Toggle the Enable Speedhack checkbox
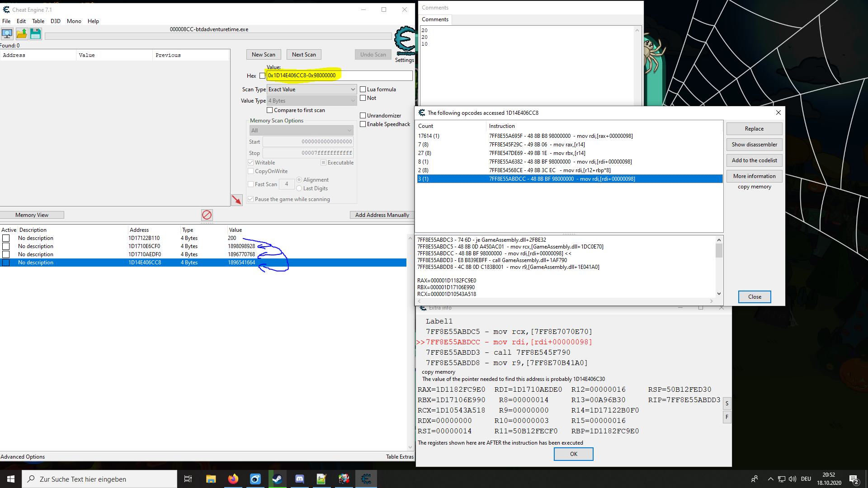Image resolution: width=868 pixels, height=488 pixels. [363, 124]
